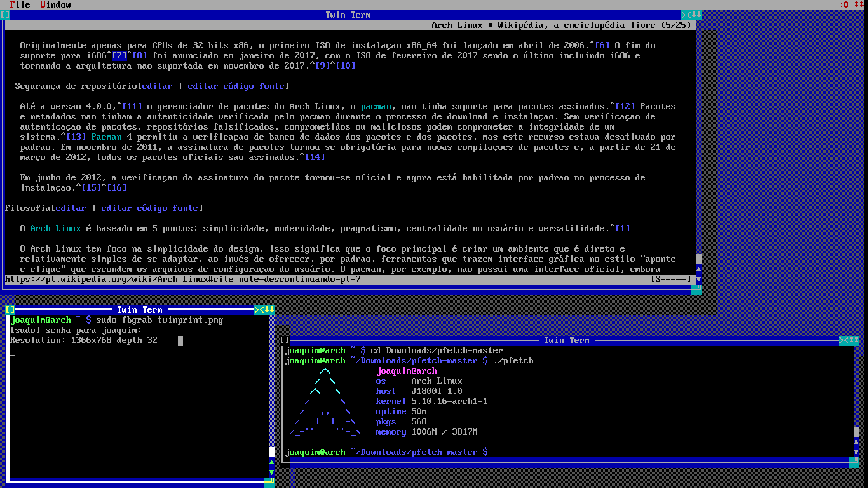Follow citation link [13]
The height and width of the screenshot is (488, 868).
click(x=76, y=137)
